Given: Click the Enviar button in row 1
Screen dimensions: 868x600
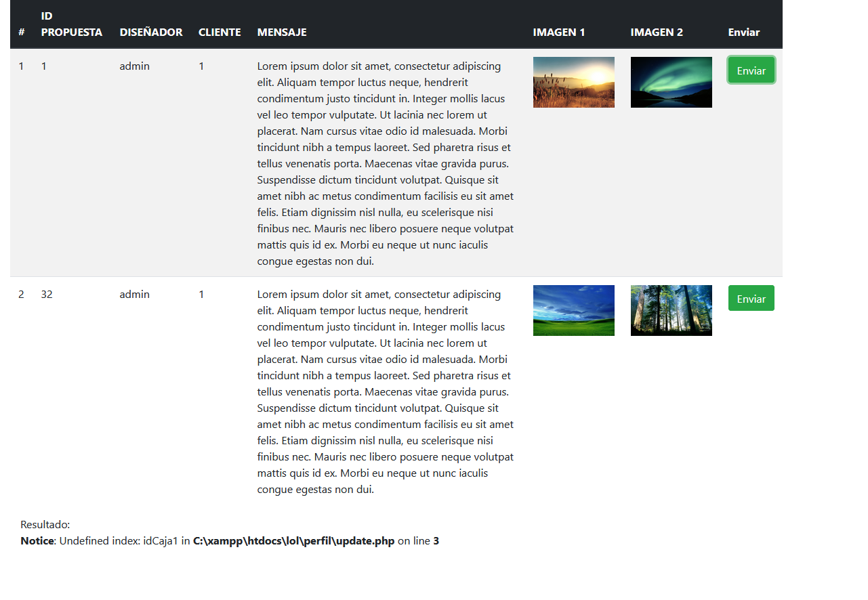Looking at the screenshot, I should pyautogui.click(x=751, y=70).
